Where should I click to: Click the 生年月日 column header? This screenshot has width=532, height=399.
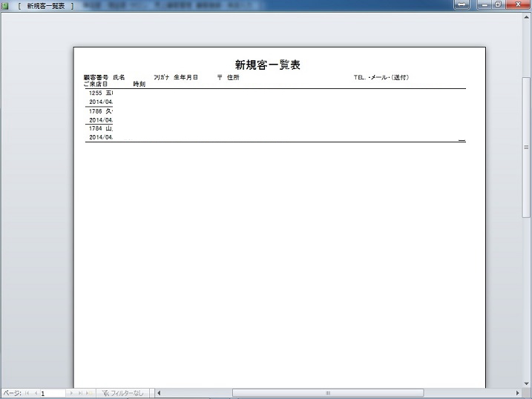point(185,77)
